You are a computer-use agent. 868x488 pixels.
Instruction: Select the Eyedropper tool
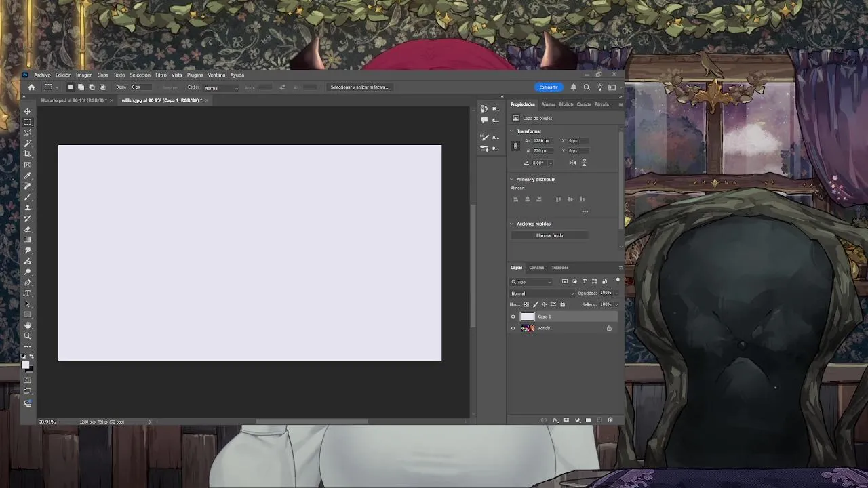click(x=27, y=176)
